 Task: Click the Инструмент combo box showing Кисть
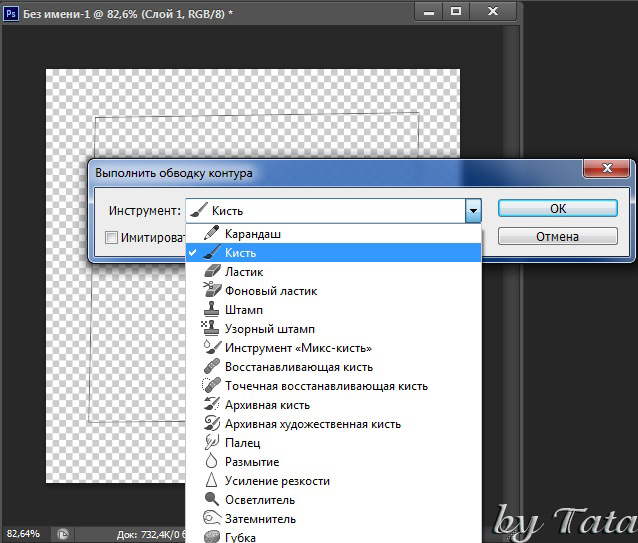point(334,211)
